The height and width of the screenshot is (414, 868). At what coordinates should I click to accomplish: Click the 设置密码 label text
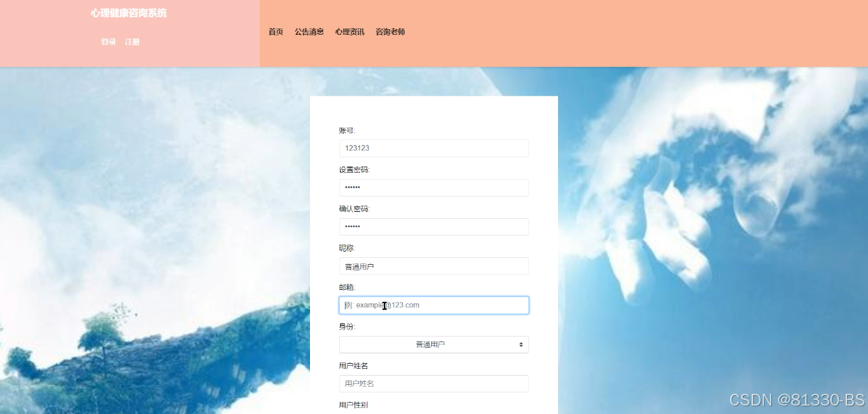[355, 170]
